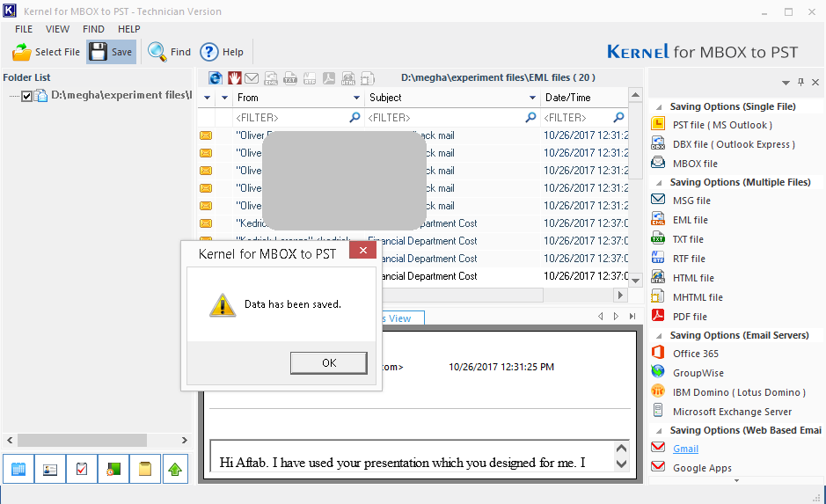Collapse Saving Options (Multiple Files) section
The image size is (826, 504).
659,183
